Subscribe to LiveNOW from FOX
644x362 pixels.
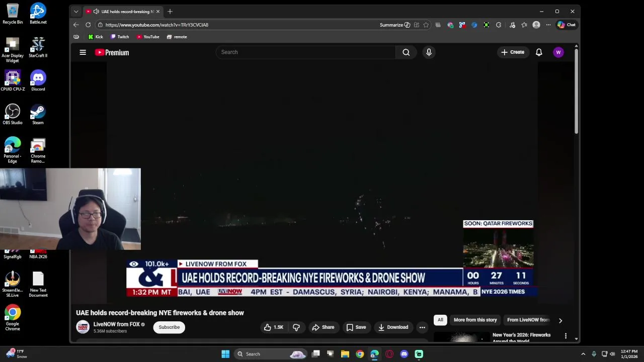click(x=169, y=327)
